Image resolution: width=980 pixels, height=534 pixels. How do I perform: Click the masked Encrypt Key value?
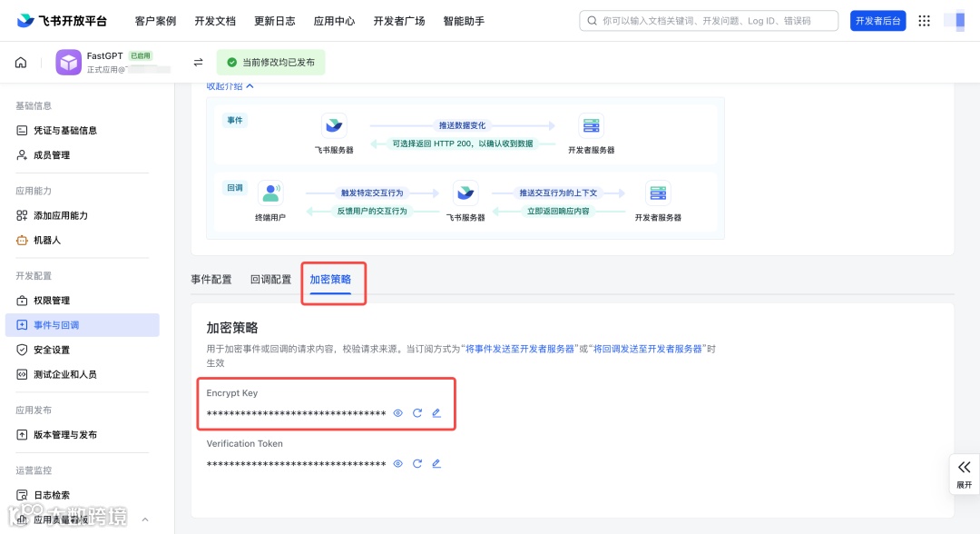point(296,414)
